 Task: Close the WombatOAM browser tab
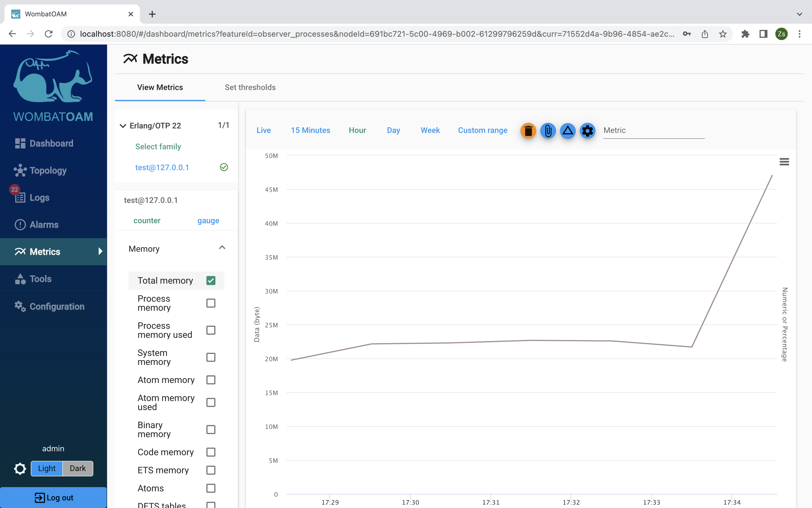tap(131, 14)
